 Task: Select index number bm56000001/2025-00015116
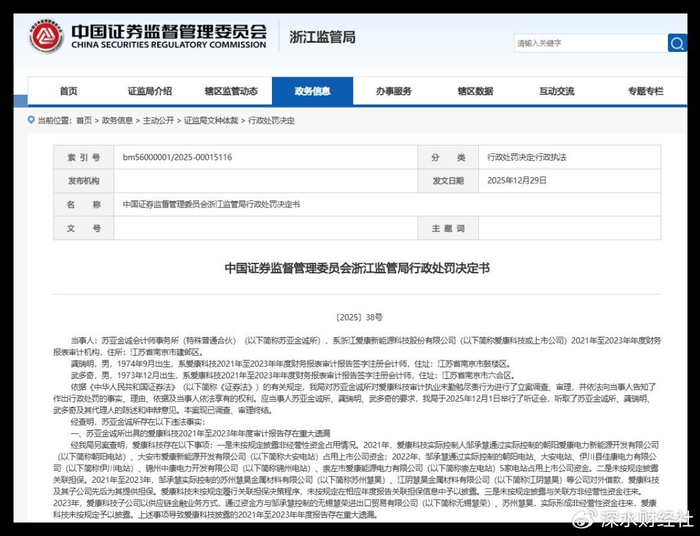point(177,157)
